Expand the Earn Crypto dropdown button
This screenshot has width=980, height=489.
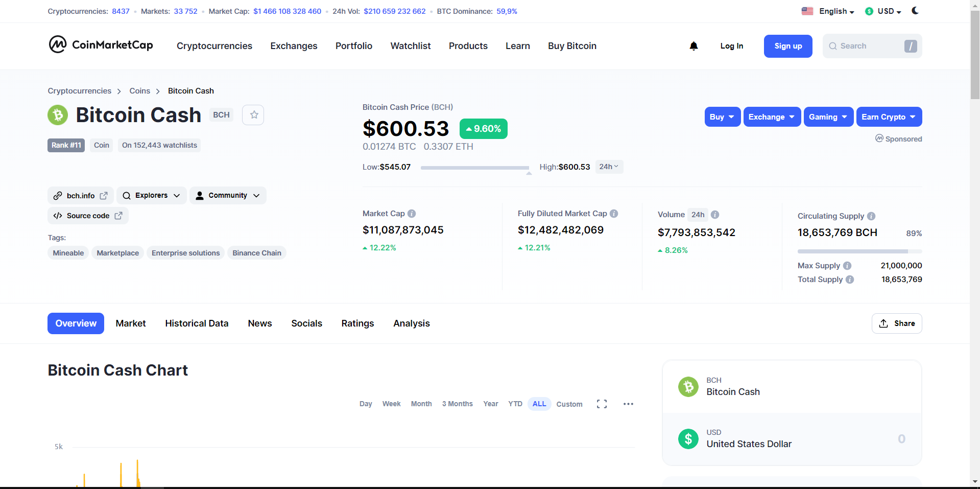click(889, 117)
